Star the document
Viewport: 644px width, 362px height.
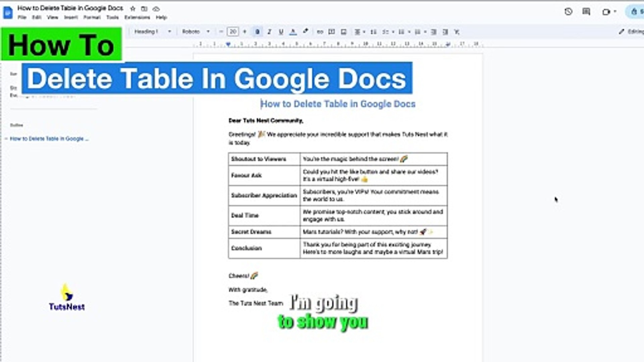[133, 9]
